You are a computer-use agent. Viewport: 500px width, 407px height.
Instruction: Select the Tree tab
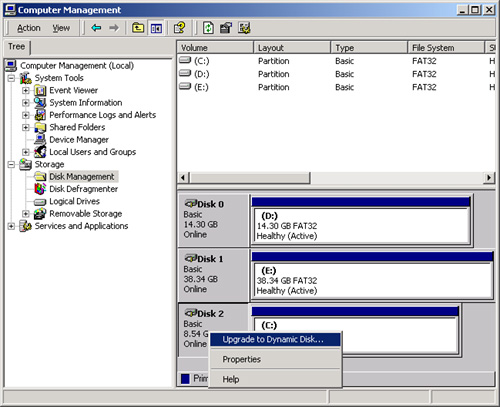tap(17, 47)
